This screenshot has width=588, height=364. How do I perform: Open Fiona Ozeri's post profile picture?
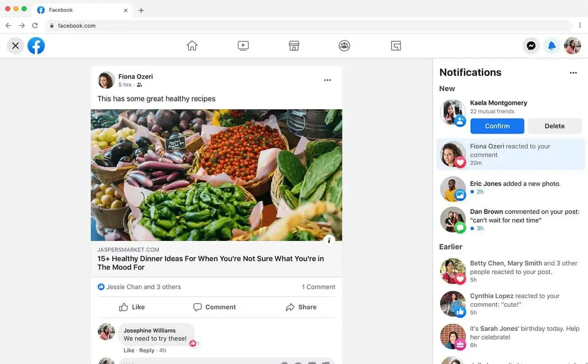pos(106,80)
